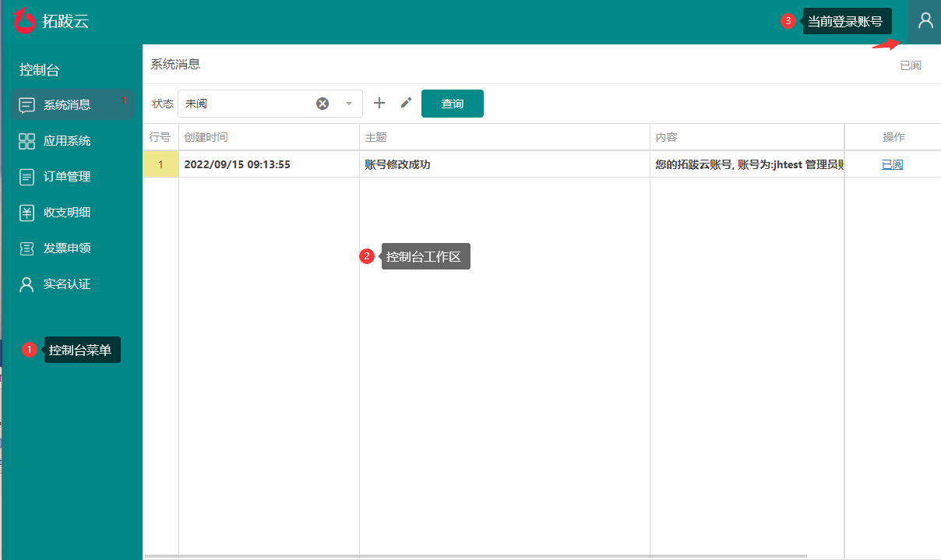Click the 收支明细 yen icon
The image size is (941, 560).
27,213
